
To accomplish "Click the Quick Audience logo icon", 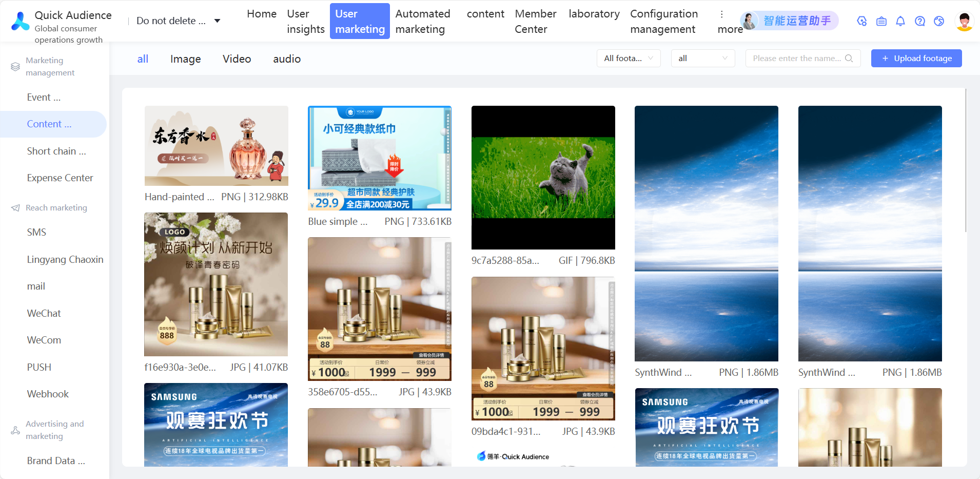I will 21,21.
